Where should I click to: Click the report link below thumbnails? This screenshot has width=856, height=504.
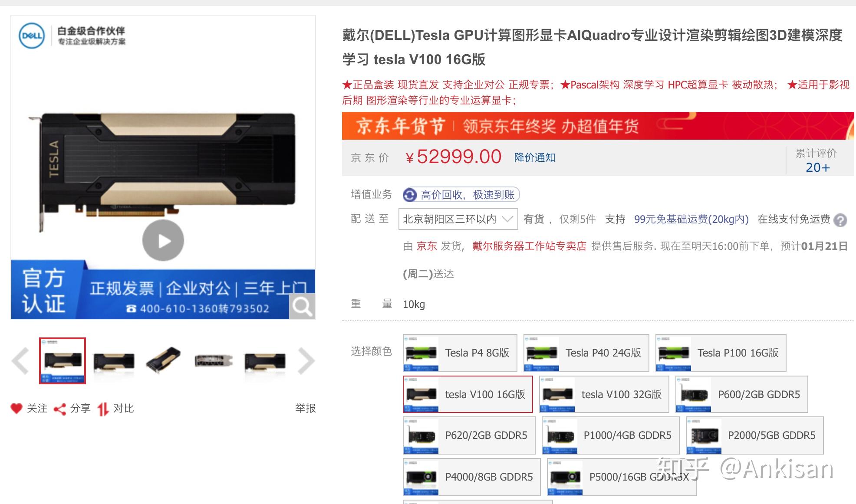click(306, 408)
